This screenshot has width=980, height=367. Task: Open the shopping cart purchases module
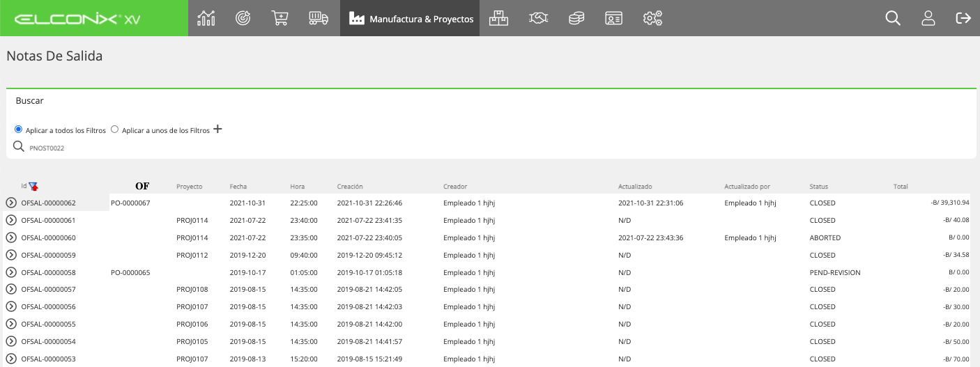click(x=280, y=18)
